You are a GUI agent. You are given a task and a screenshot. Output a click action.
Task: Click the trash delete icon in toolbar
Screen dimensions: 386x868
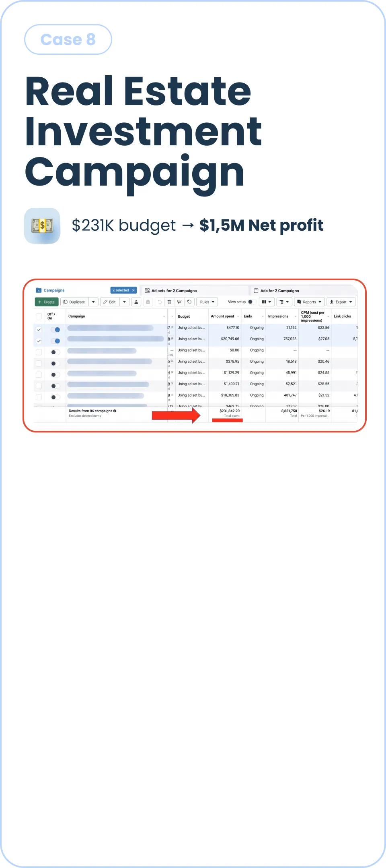point(169,302)
